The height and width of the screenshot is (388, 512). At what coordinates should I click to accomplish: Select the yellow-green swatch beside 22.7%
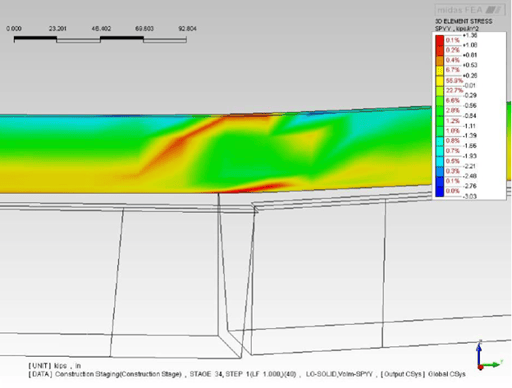coord(440,91)
